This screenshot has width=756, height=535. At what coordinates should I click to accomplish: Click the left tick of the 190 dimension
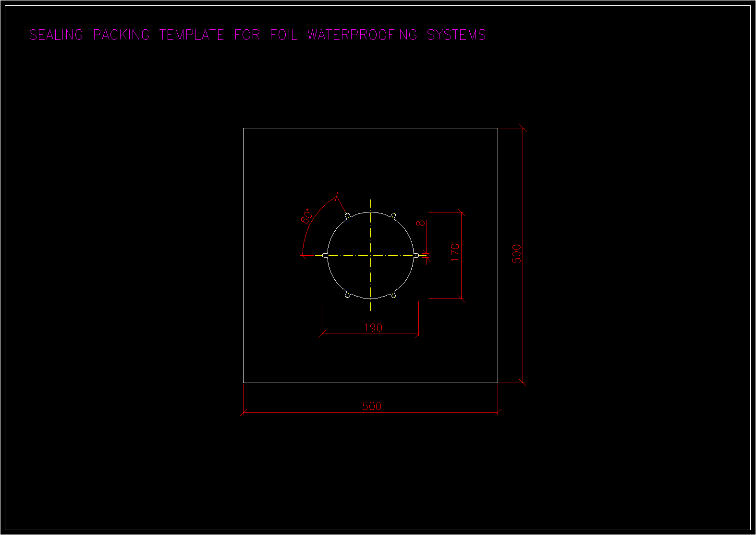[322, 333]
